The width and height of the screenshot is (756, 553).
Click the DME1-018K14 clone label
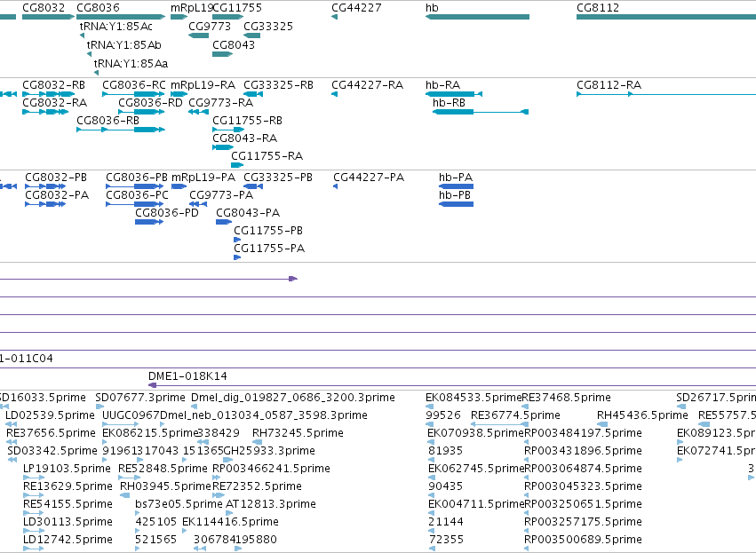pos(187,376)
